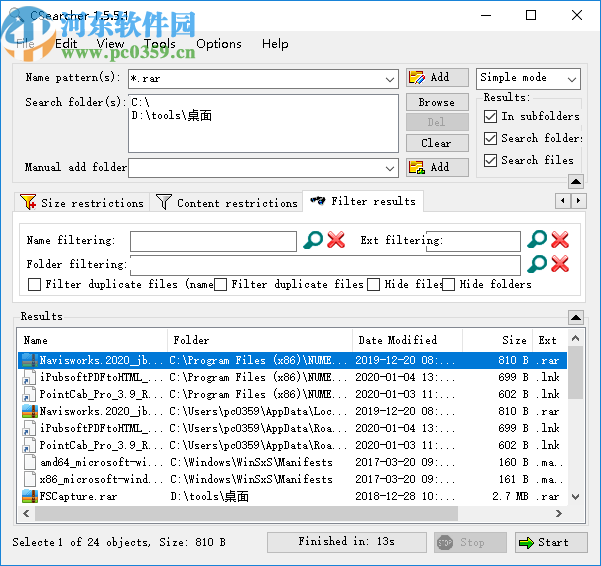Select the FSCapture.rar result row
Screen dimensions: 601x566
292,496
